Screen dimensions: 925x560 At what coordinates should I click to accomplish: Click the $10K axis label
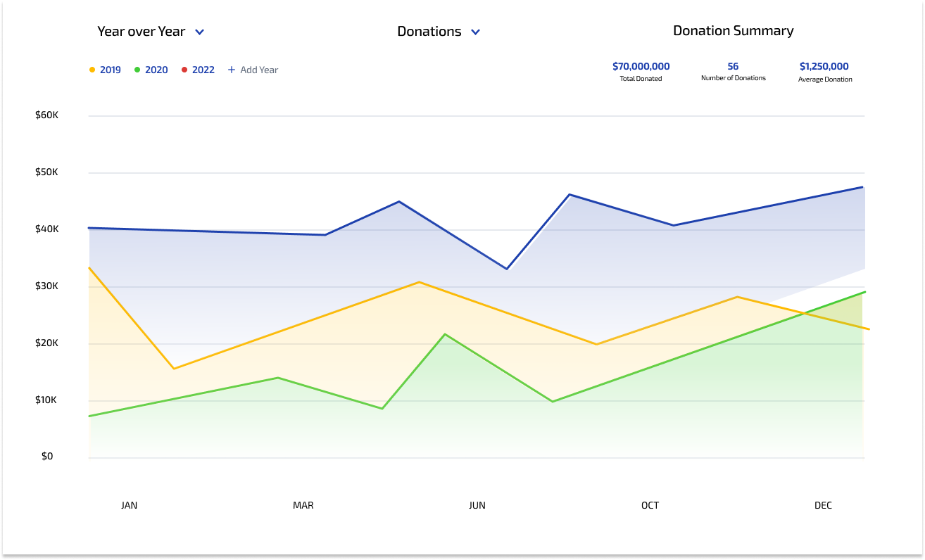point(46,400)
